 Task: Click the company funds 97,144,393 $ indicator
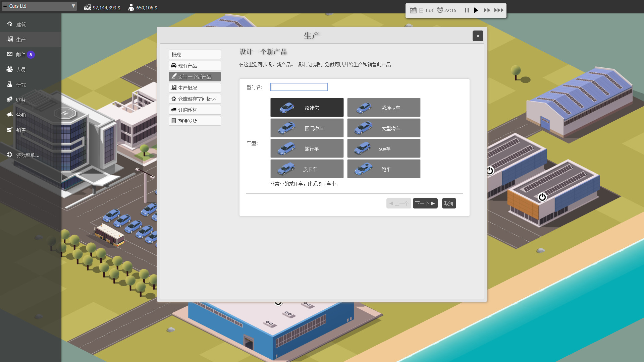coord(102,7)
